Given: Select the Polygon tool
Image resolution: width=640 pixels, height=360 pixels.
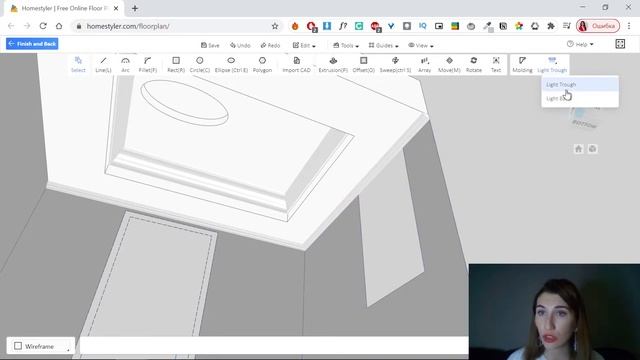Looking at the screenshot, I should click(x=262, y=64).
